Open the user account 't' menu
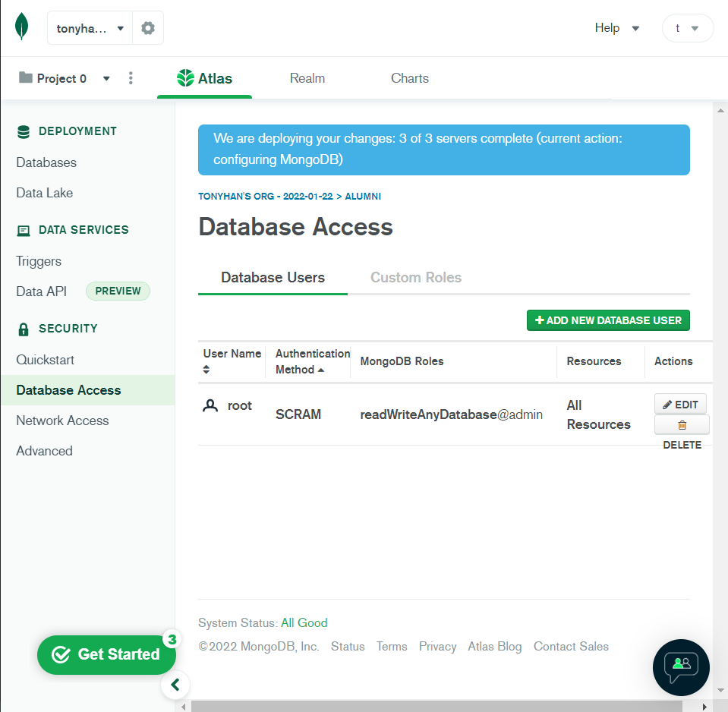Screen dimensions: 728x712 pos(688,28)
